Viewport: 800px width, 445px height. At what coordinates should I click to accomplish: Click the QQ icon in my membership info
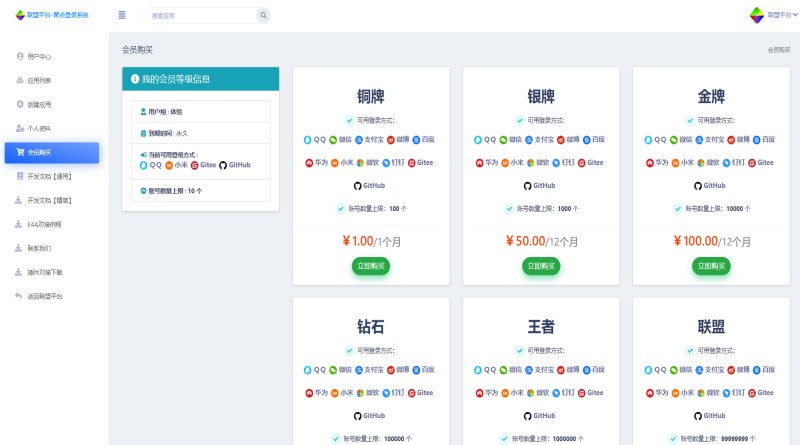point(143,165)
